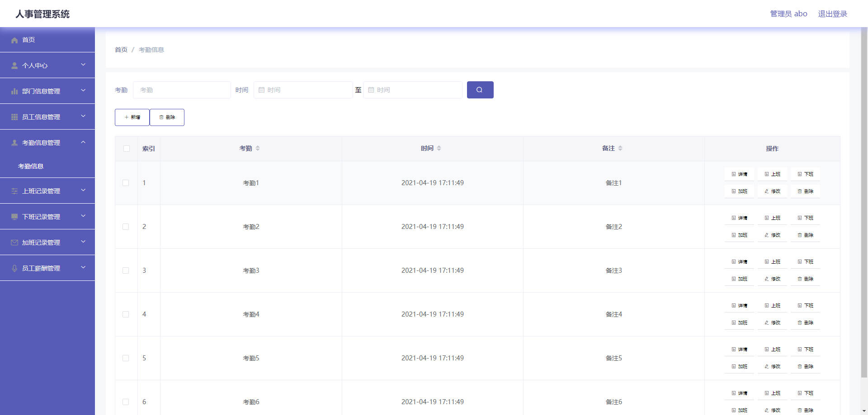Collapse the 考勤信息管理 menu chevron
Viewport: 868px width, 415px height.
[x=83, y=142]
